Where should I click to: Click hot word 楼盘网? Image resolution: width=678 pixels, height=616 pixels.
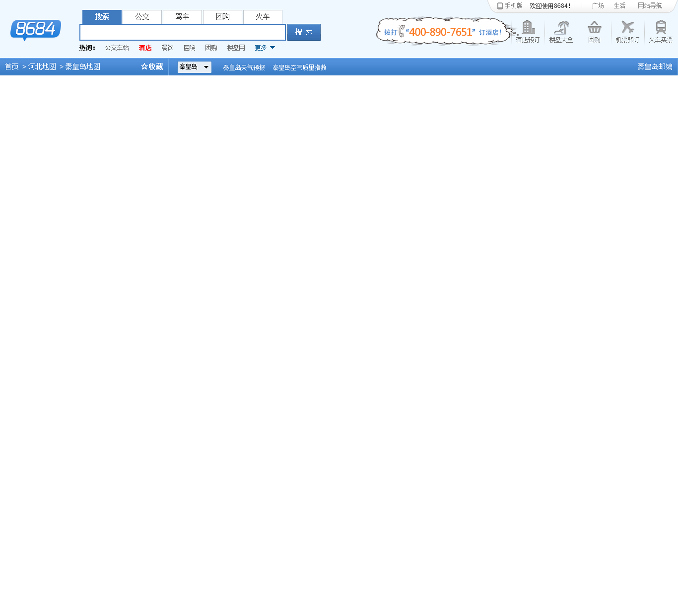click(236, 48)
